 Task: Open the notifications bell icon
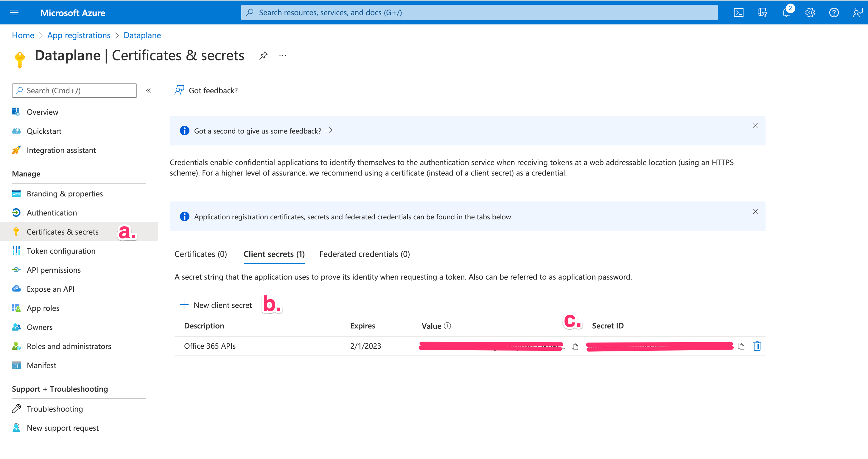(786, 13)
